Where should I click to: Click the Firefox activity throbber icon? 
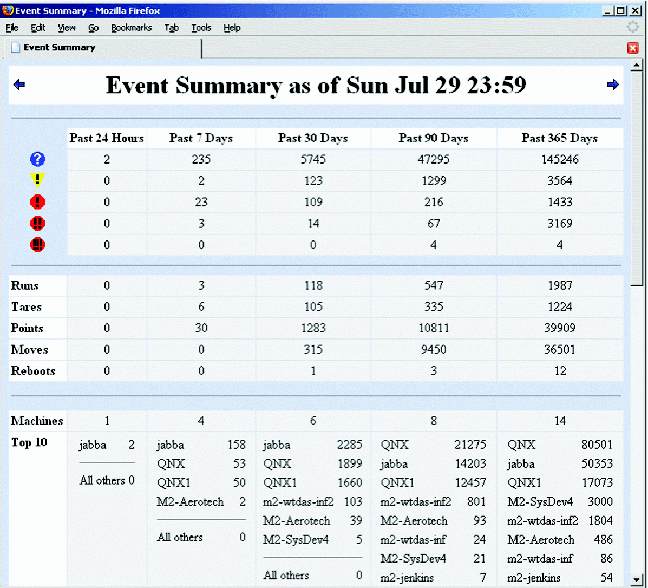(633, 28)
